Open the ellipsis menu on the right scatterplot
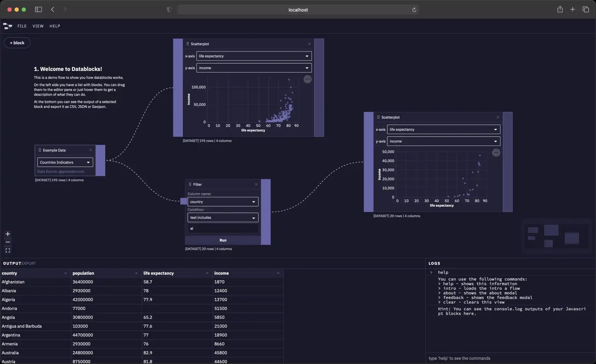This screenshot has width=596, height=364. [496, 152]
